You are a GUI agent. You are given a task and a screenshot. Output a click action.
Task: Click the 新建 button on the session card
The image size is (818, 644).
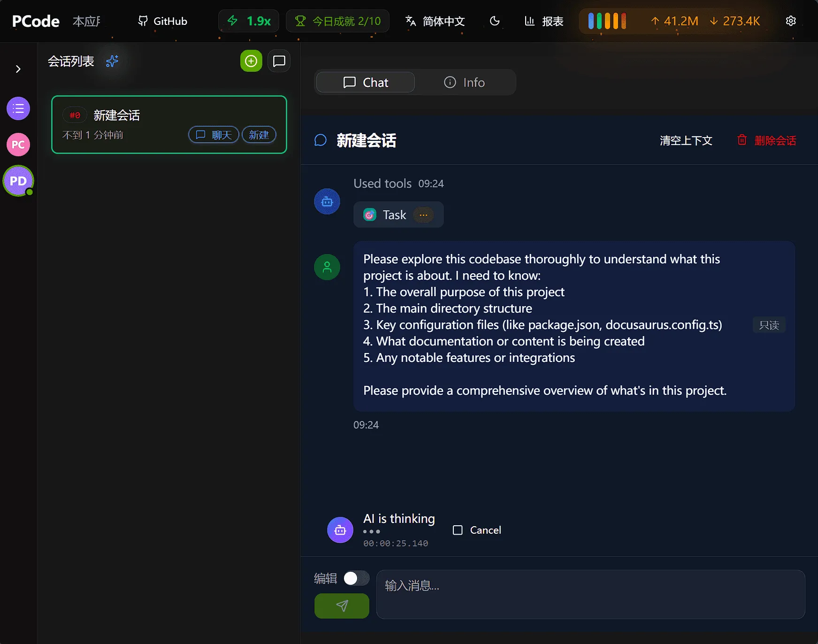pyautogui.click(x=259, y=135)
